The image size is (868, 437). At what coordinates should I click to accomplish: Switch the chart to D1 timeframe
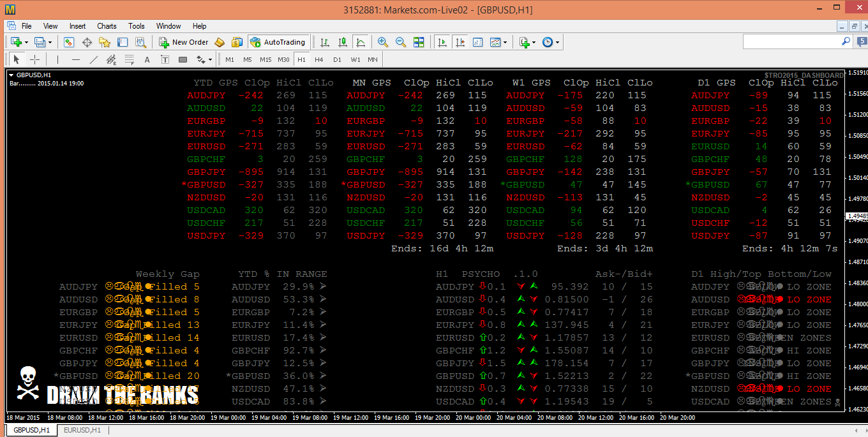pyautogui.click(x=337, y=59)
